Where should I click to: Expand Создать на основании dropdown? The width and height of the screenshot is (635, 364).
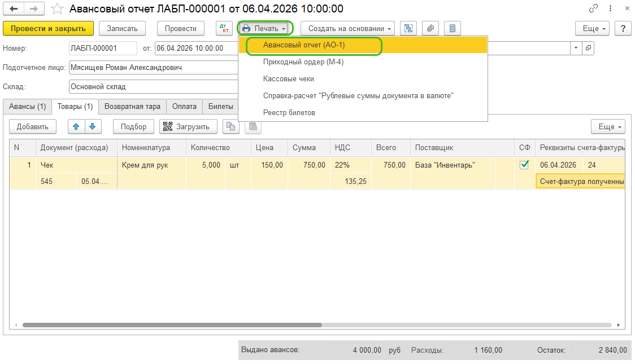347,28
